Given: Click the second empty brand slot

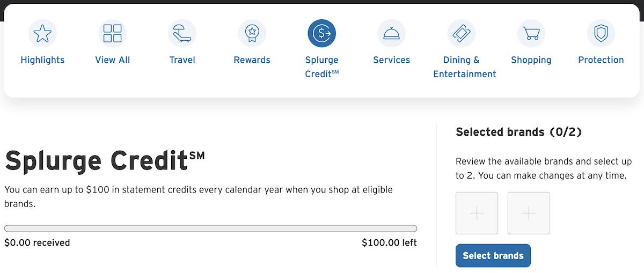Looking at the screenshot, I should click(x=529, y=213).
